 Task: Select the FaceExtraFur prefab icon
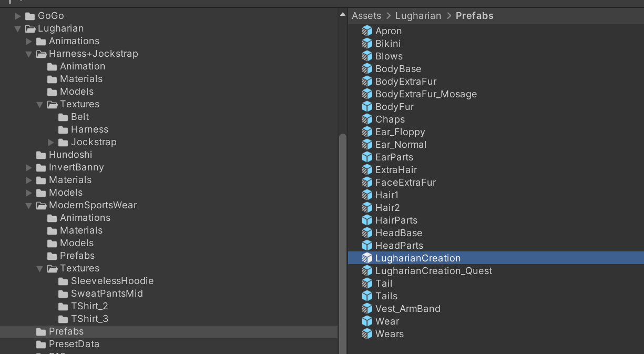[367, 183]
